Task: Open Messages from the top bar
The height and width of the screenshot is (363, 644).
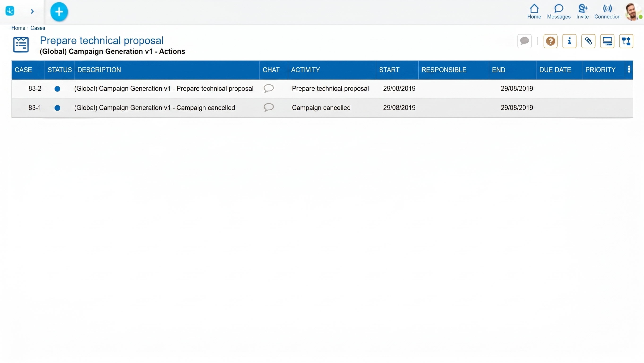Action: click(x=559, y=12)
